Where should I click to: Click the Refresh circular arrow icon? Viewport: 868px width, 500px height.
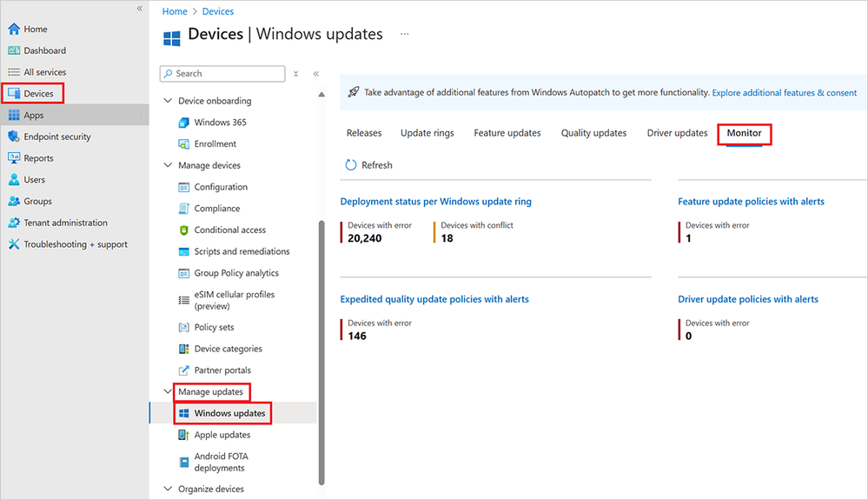[351, 165]
